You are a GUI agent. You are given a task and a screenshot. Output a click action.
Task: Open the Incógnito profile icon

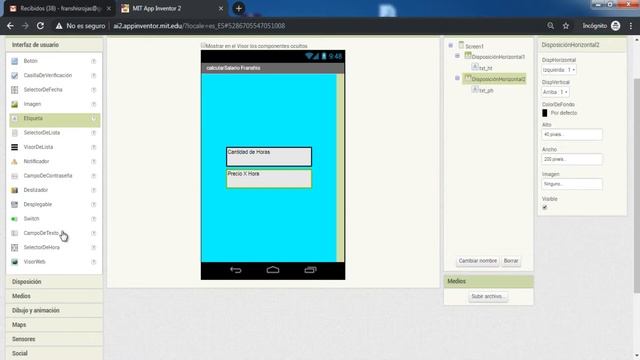[x=616, y=26]
